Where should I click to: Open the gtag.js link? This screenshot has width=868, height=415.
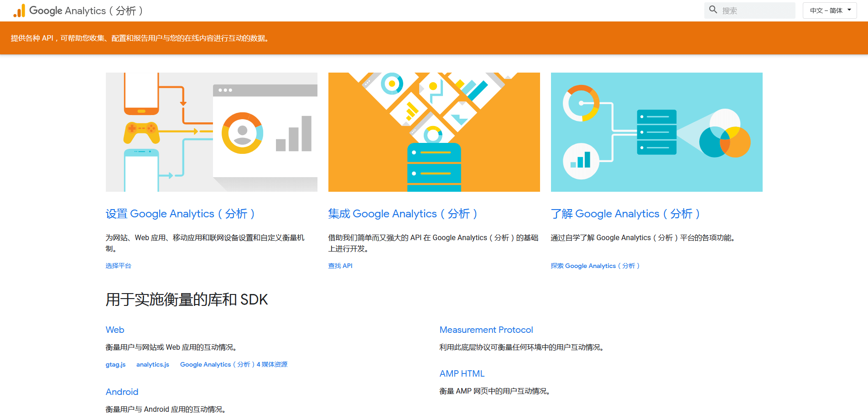click(x=116, y=364)
